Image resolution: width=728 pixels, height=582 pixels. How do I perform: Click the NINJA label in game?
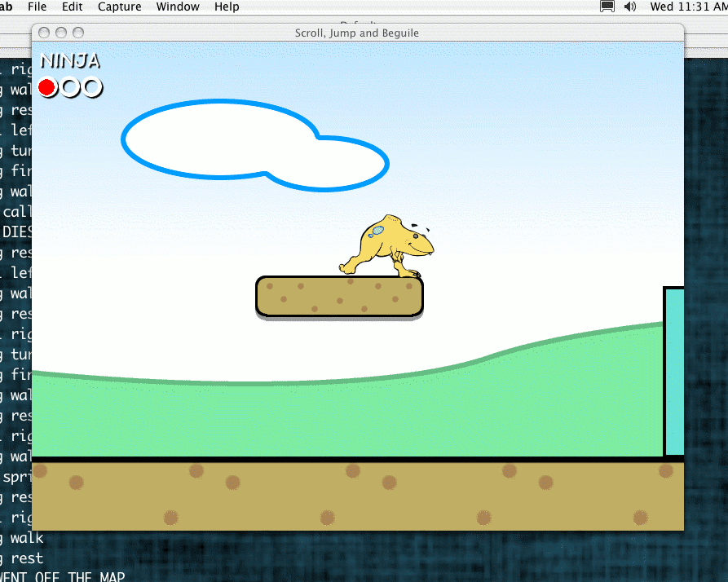click(70, 61)
